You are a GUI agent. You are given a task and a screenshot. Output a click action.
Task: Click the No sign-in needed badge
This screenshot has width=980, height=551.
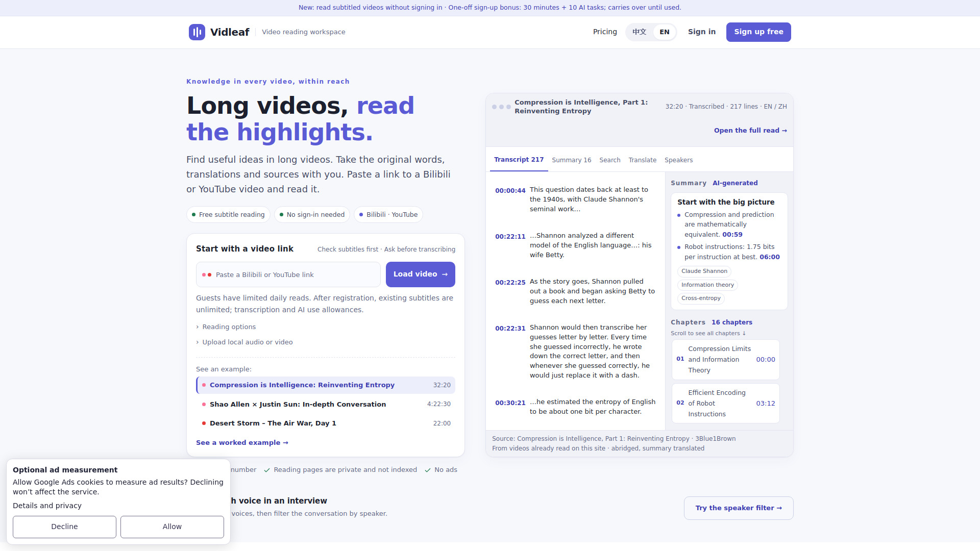pyautogui.click(x=312, y=215)
